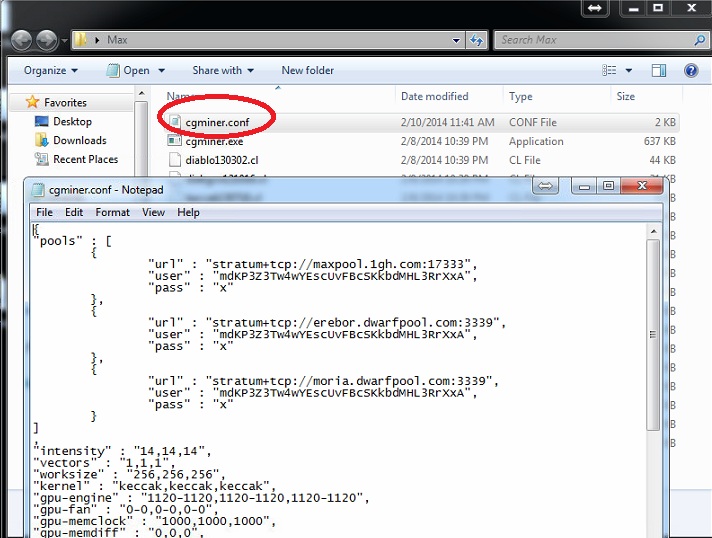Click the folder icon in address bar
The image size is (712, 538).
pyautogui.click(x=81, y=39)
